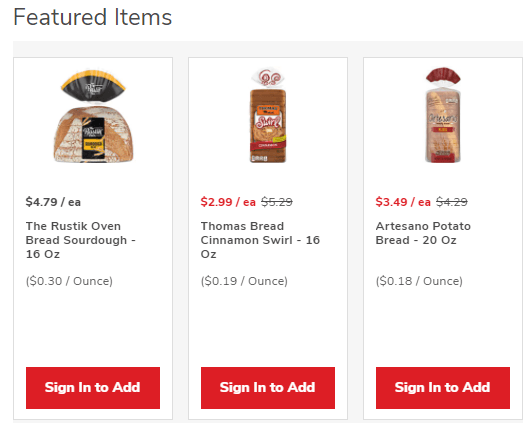Select the $4.79 / ea price text
The image size is (523, 423).
[53, 202]
